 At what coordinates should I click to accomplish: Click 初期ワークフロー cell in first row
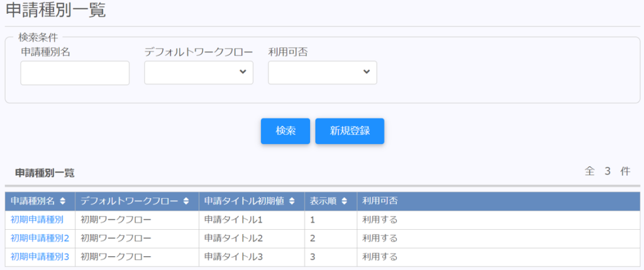(x=116, y=220)
